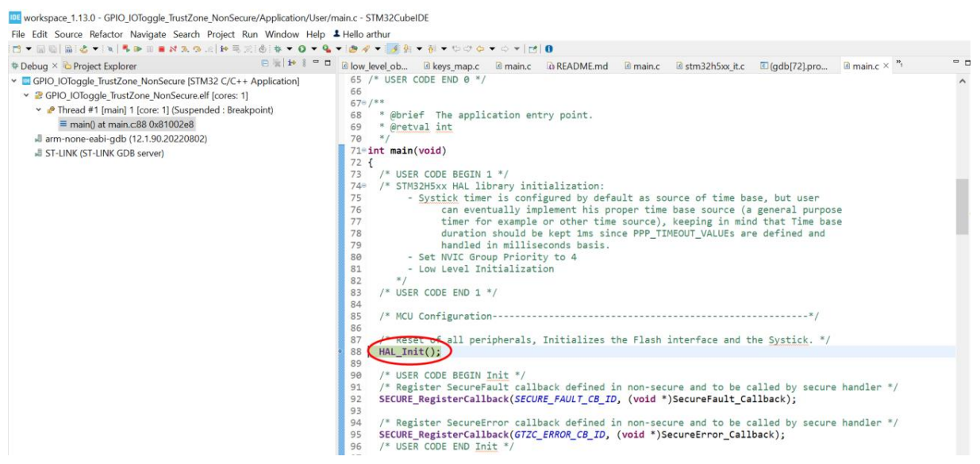Screen dimensions: 980x464
Task: Click Collapse All icon in Debug view
Action: tap(265, 63)
